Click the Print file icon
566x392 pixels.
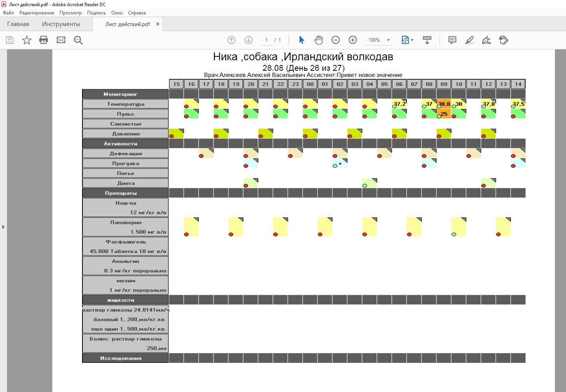(44, 40)
